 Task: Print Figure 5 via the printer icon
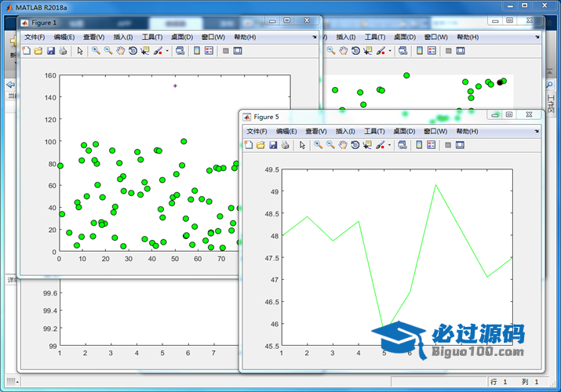point(285,145)
